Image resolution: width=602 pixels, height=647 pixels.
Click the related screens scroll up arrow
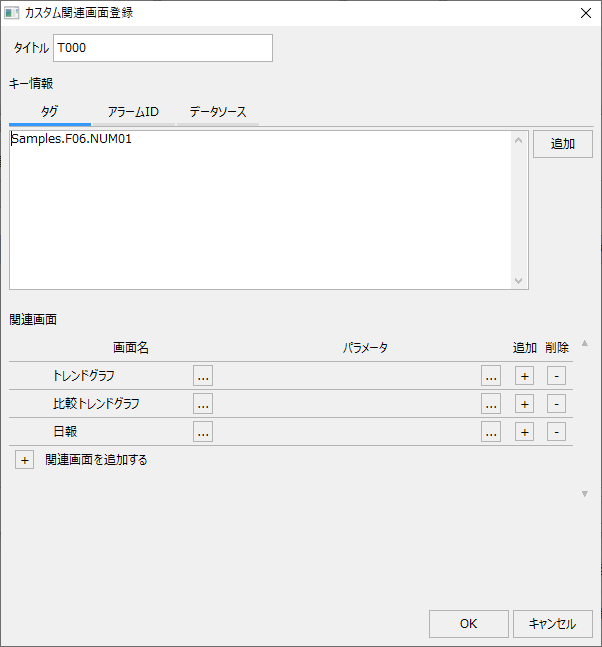coord(585,343)
